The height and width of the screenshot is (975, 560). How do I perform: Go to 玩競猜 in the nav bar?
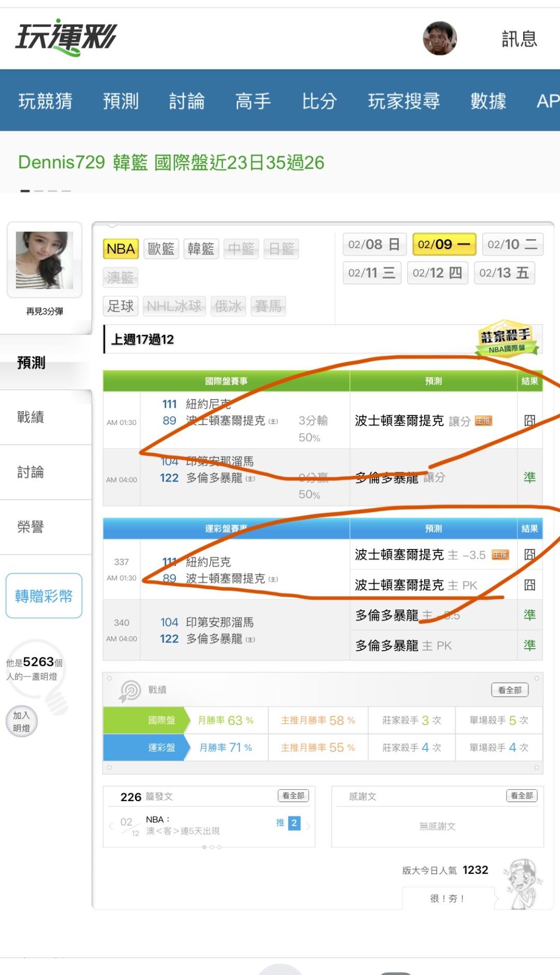[46, 101]
